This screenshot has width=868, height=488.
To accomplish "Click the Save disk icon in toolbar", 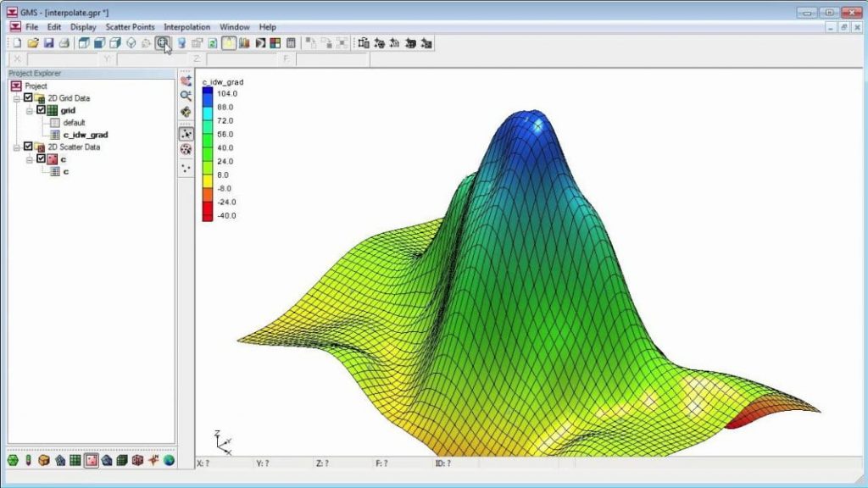I will coord(48,43).
